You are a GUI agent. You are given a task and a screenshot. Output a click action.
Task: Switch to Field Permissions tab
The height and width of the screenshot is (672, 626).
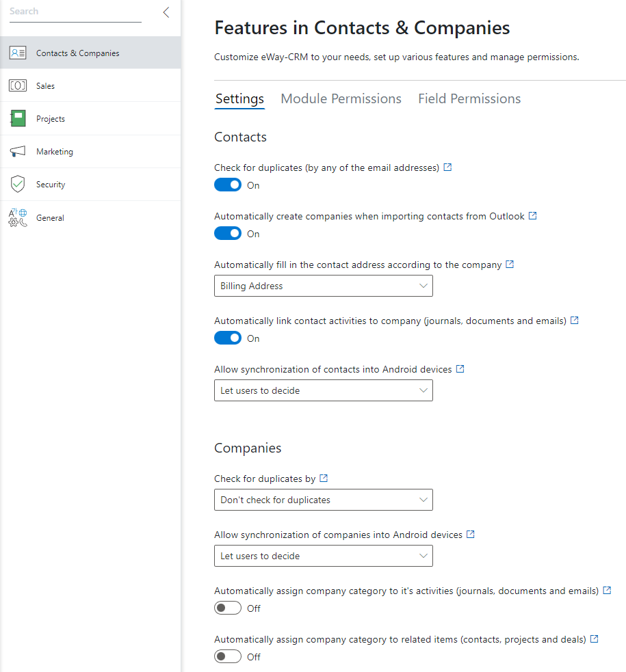coord(469,99)
